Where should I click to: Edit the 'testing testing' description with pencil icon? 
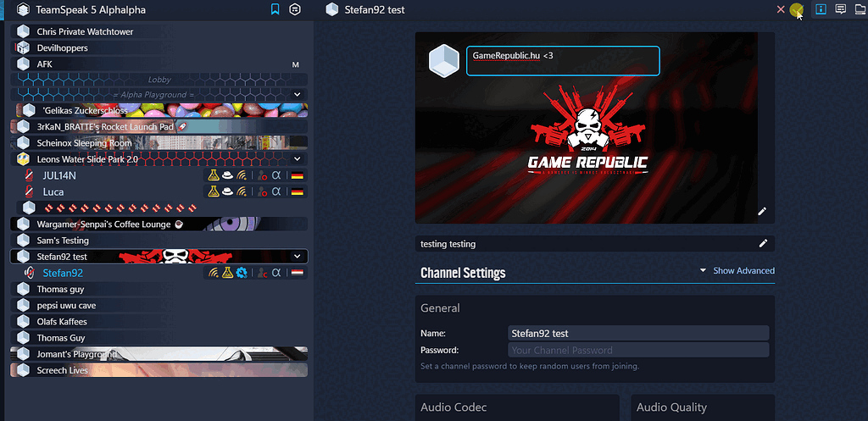[x=763, y=243]
